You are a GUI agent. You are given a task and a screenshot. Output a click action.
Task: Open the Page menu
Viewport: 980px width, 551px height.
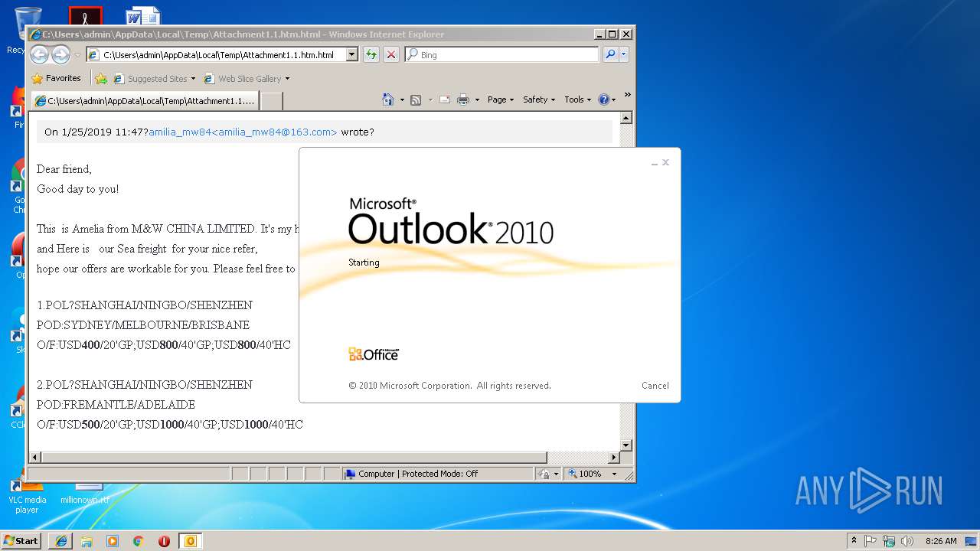501,99
